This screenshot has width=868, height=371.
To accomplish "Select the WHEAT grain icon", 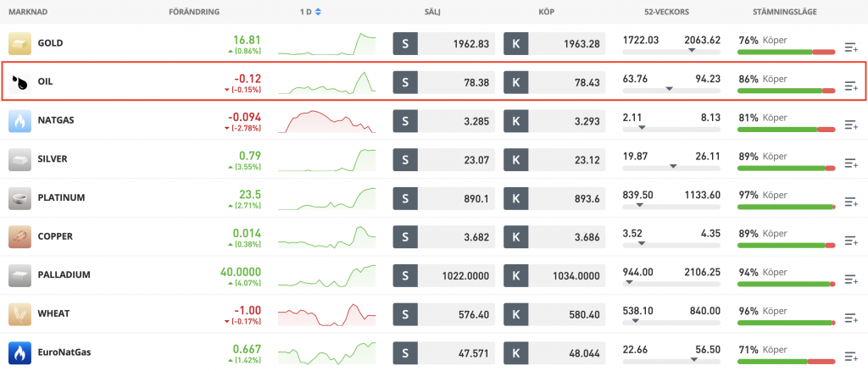I will [x=19, y=314].
